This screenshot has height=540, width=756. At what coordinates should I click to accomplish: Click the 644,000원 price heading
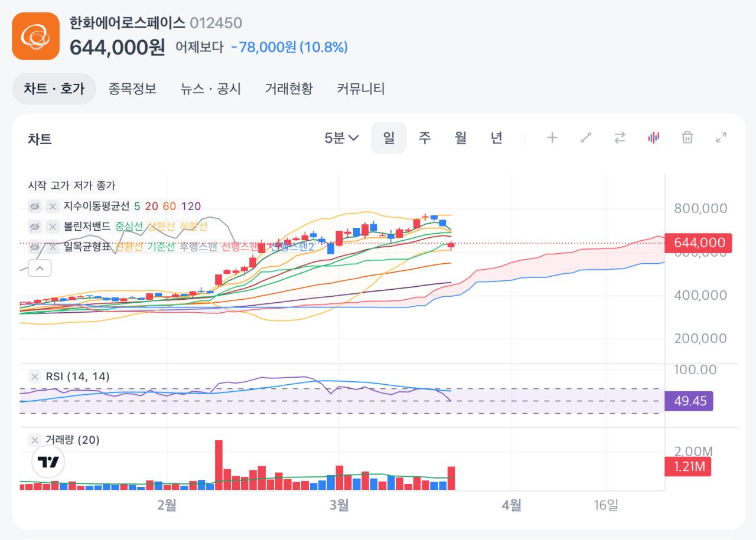pos(118,47)
